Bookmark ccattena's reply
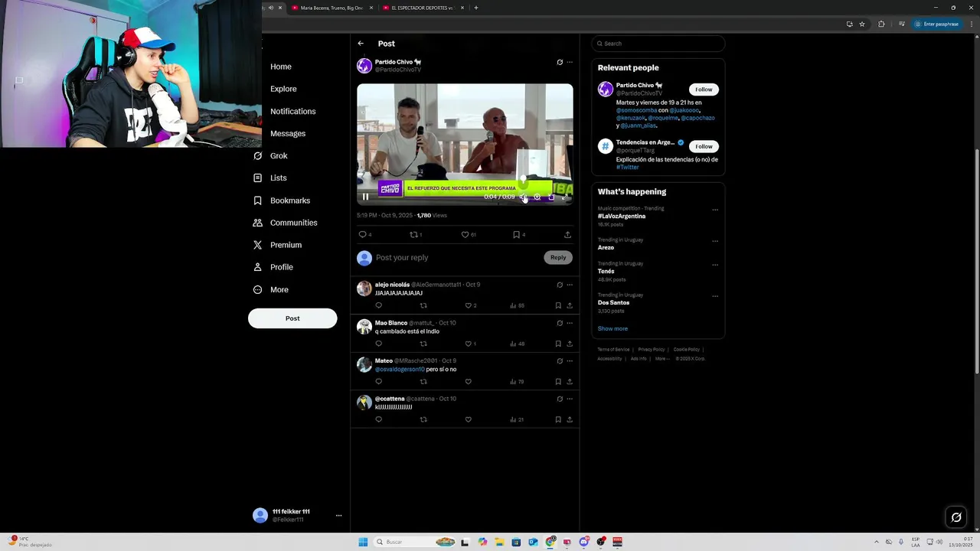The width and height of the screenshot is (980, 551). pyautogui.click(x=558, y=419)
